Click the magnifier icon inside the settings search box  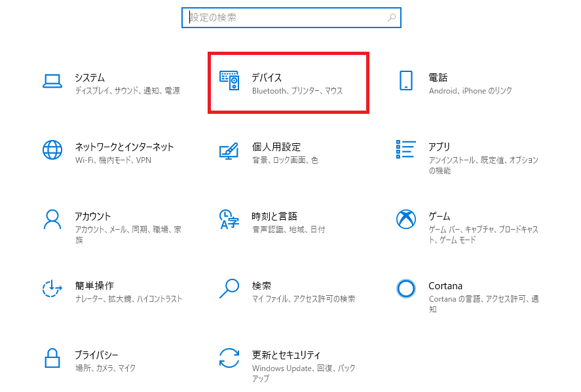[x=392, y=18]
